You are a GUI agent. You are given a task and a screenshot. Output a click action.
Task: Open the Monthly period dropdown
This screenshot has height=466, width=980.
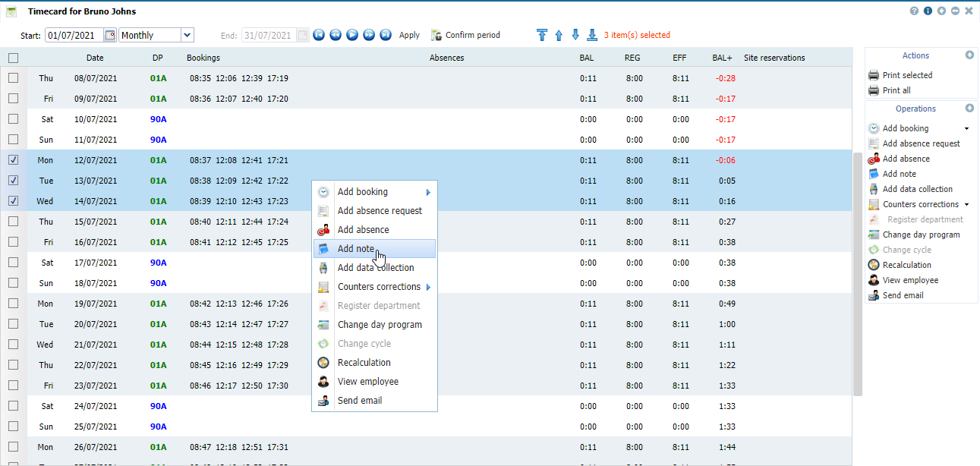point(187,35)
